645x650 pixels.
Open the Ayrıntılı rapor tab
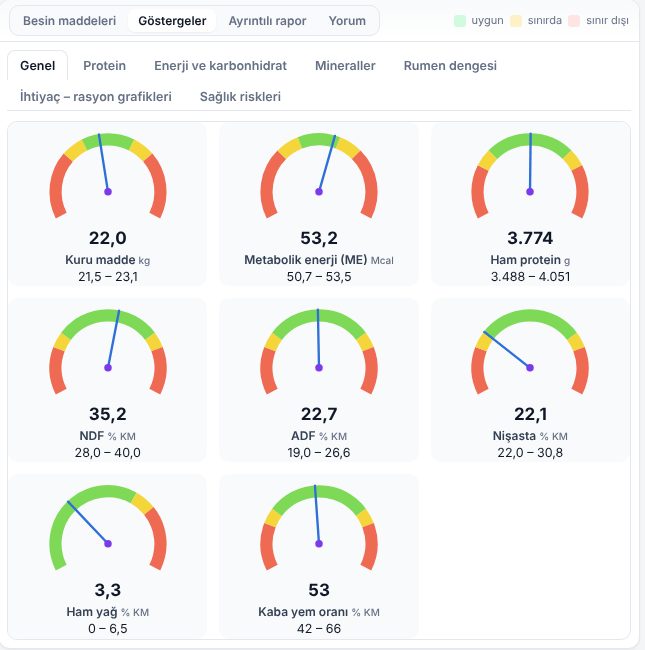click(267, 21)
